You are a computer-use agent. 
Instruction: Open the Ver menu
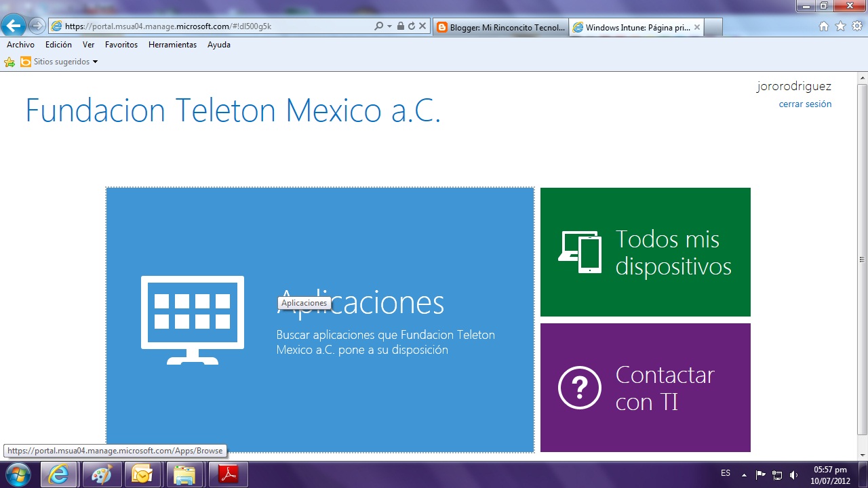(88, 45)
